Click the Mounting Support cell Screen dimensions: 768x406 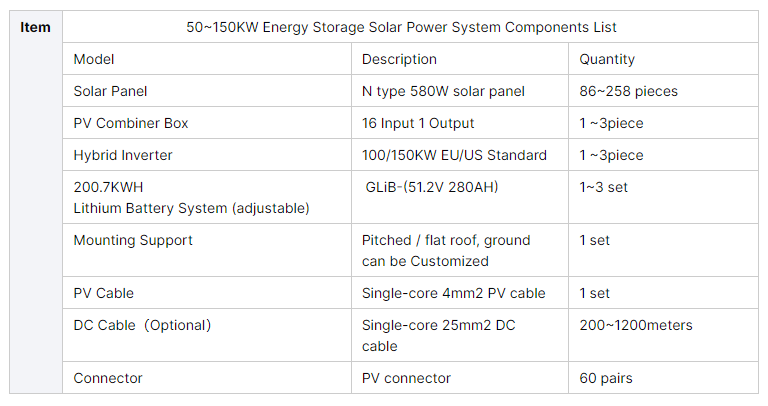207,250
